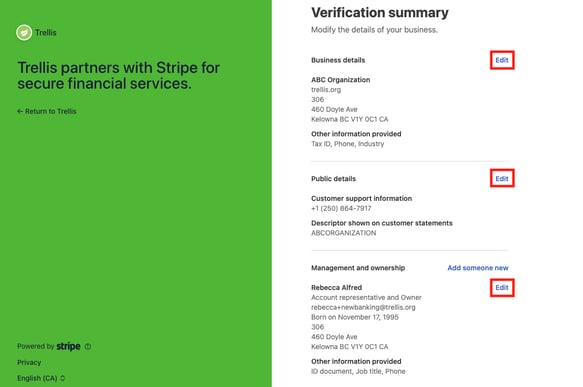
Task: Edit the Business details section
Action: coord(502,60)
